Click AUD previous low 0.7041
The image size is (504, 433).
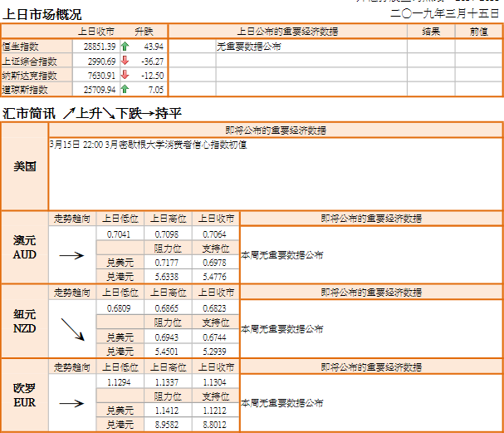point(119,234)
